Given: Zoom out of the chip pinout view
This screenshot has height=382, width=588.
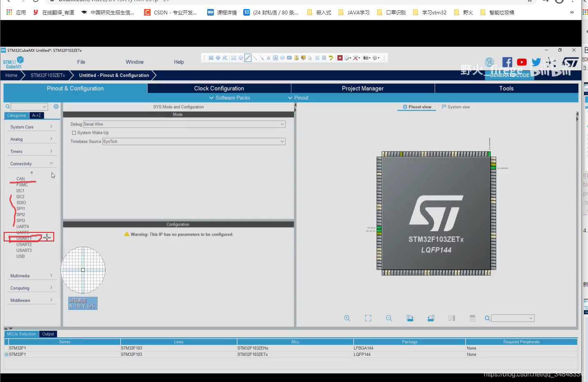Looking at the screenshot, I should pos(389,318).
